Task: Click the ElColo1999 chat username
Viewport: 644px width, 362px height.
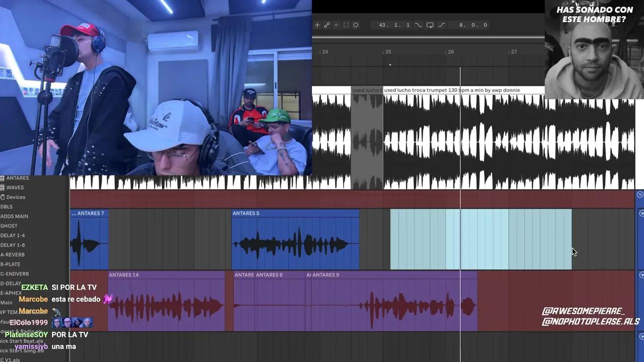Action: [29, 323]
